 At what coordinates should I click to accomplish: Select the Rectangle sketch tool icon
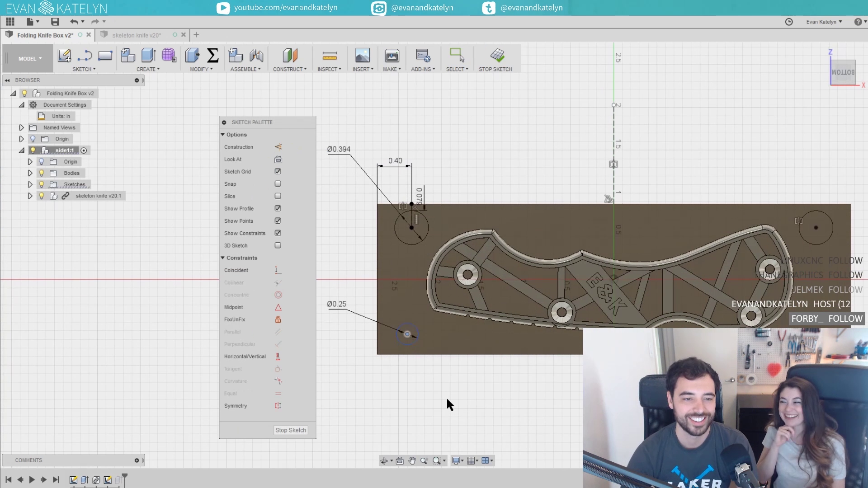[x=105, y=56]
